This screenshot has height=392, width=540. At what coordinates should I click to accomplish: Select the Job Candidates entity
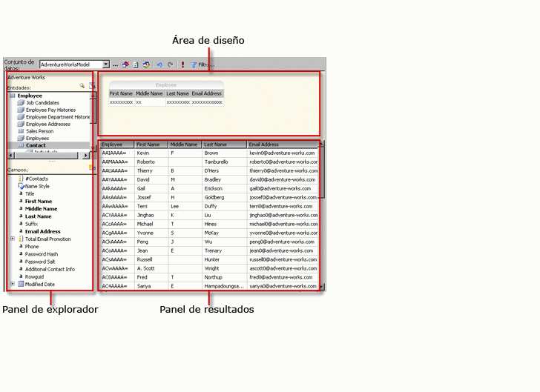point(43,102)
